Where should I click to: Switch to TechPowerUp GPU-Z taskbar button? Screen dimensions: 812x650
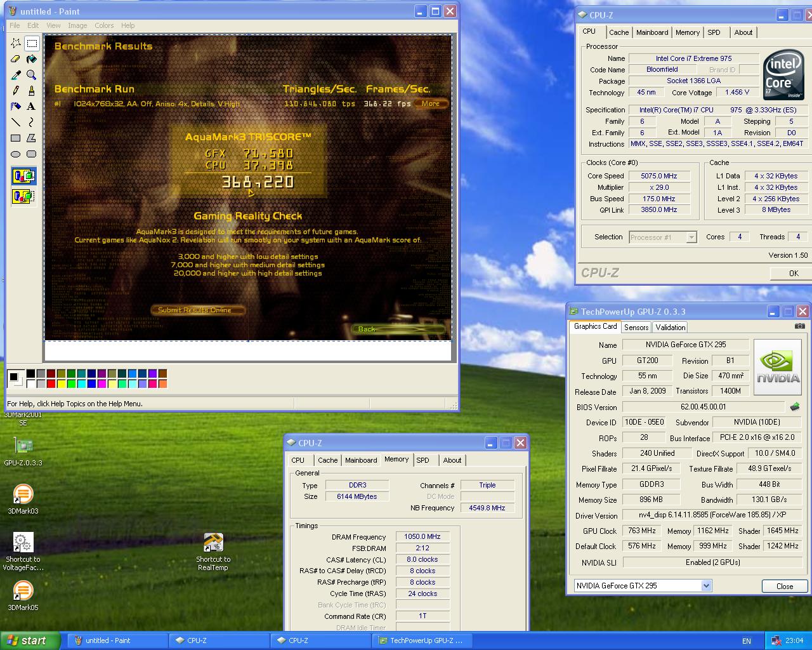coord(424,640)
